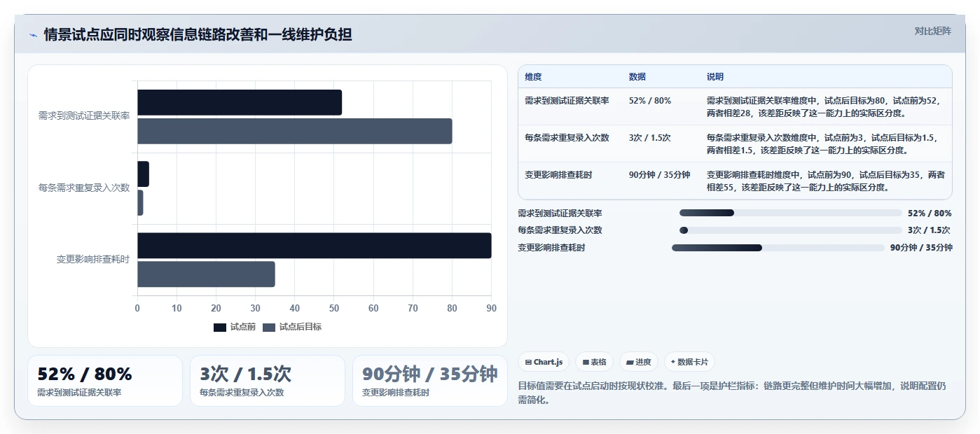Click the 需求到测试证据关联率 progress bar
This screenshot has height=434, width=980.
790,213
